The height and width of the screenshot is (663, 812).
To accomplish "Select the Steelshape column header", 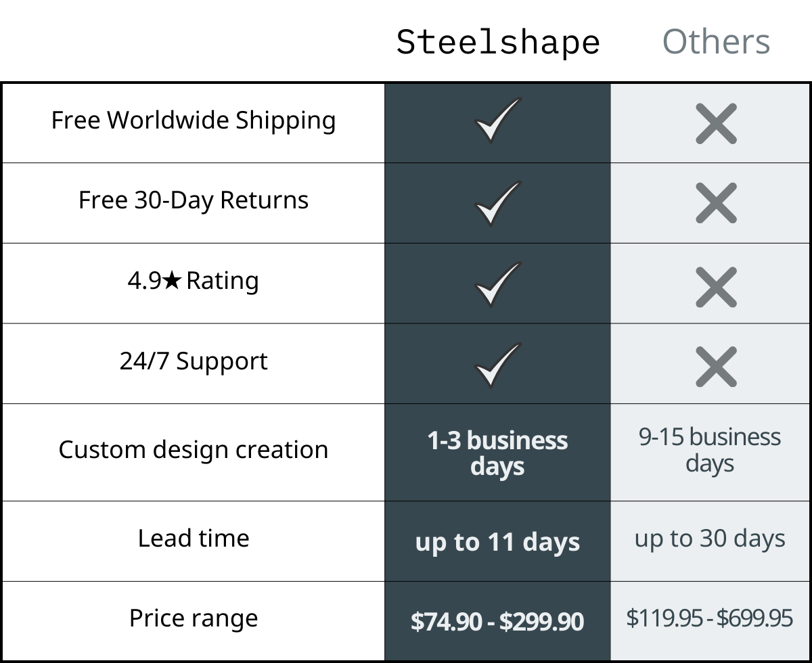I will (x=498, y=42).
